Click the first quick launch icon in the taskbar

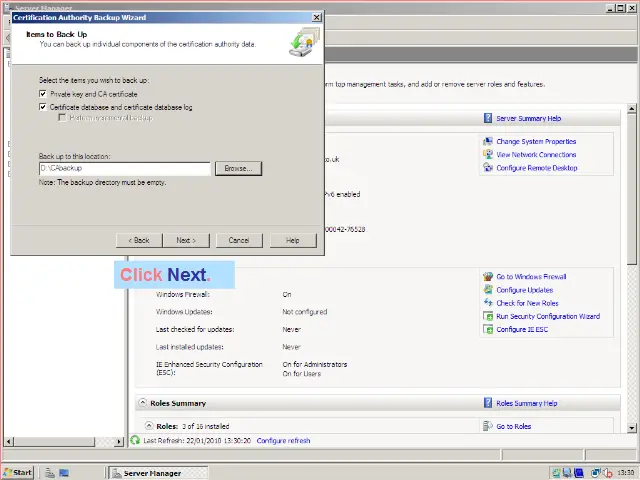tap(50, 473)
